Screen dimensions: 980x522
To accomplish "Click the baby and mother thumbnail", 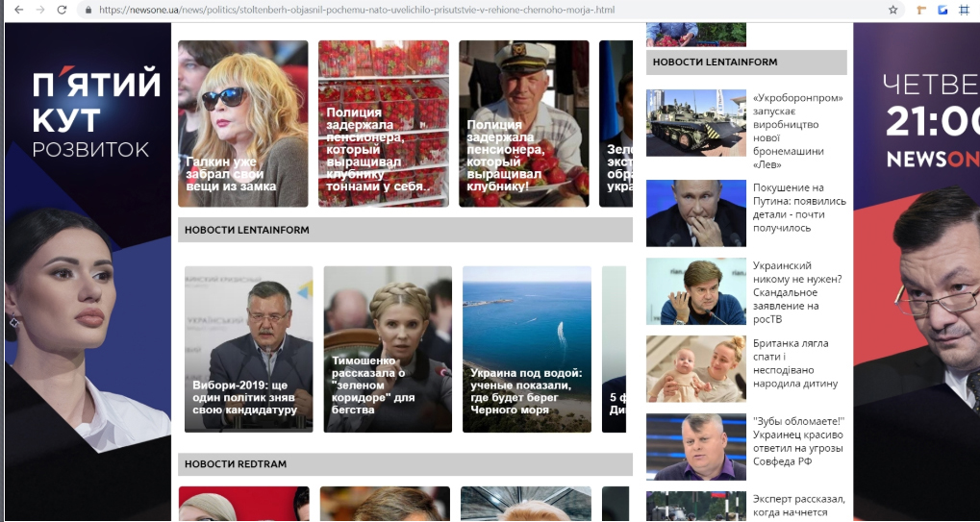I will click(696, 369).
